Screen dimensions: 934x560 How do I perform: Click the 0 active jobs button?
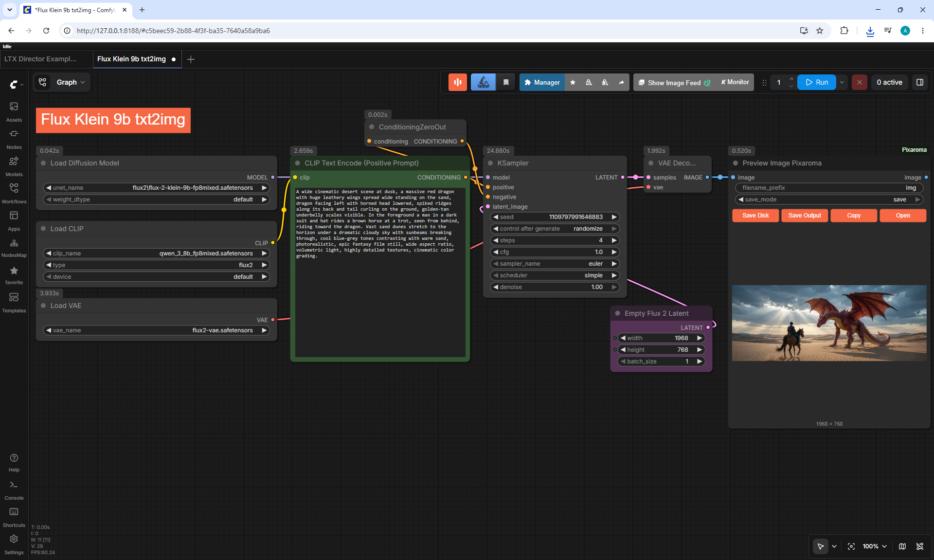click(889, 82)
